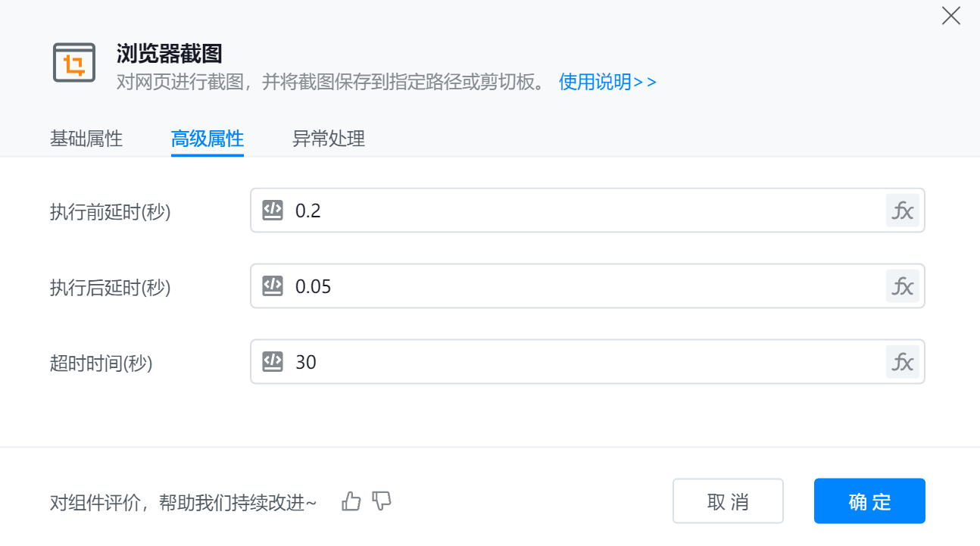
Task: Give the component a thumbs down
Action: (x=382, y=501)
